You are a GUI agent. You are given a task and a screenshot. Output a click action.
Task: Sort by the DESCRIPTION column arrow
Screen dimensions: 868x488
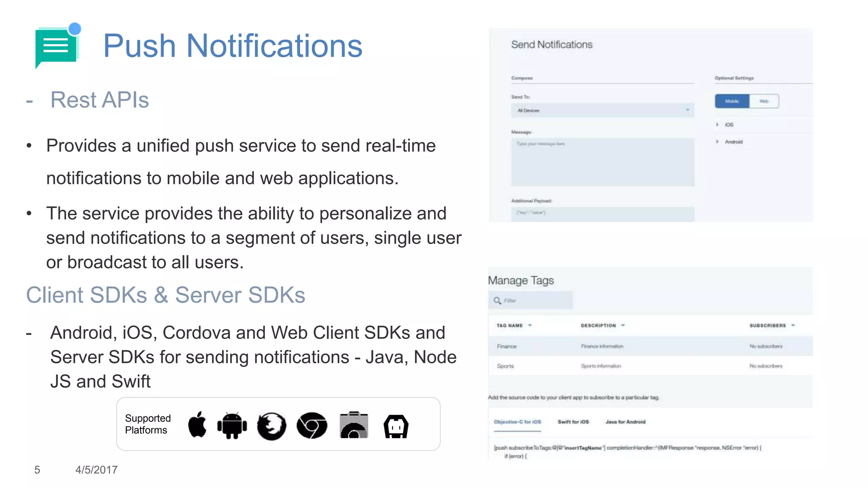click(623, 325)
